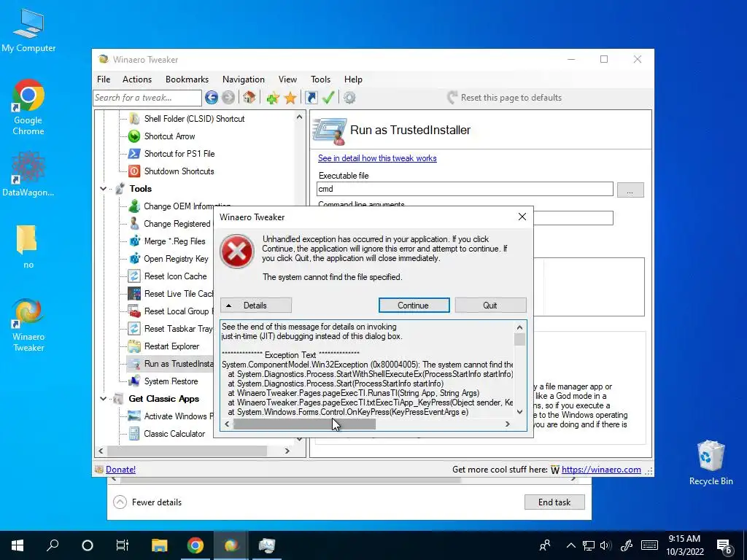Open 'See in detail how this tweak works'
Viewport: 747px width, 560px height.
(x=377, y=158)
